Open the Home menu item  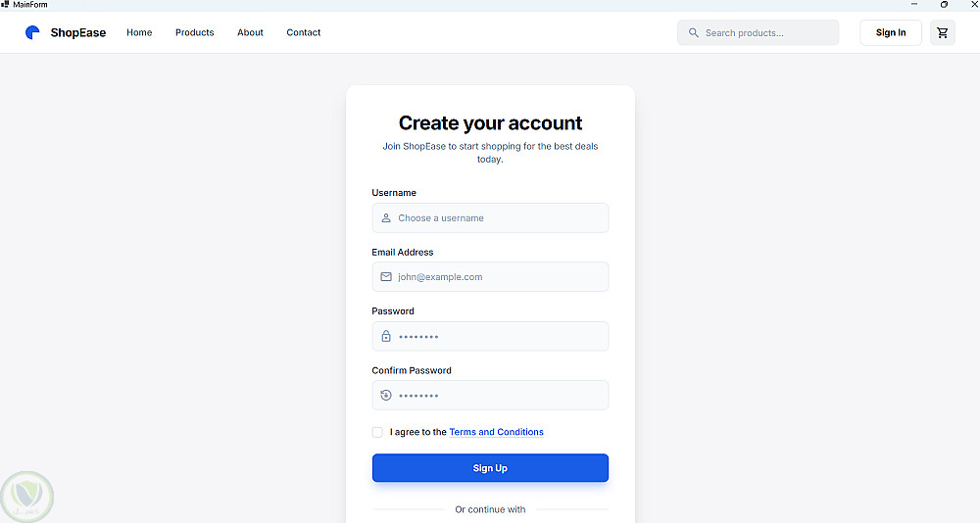pyautogui.click(x=139, y=32)
